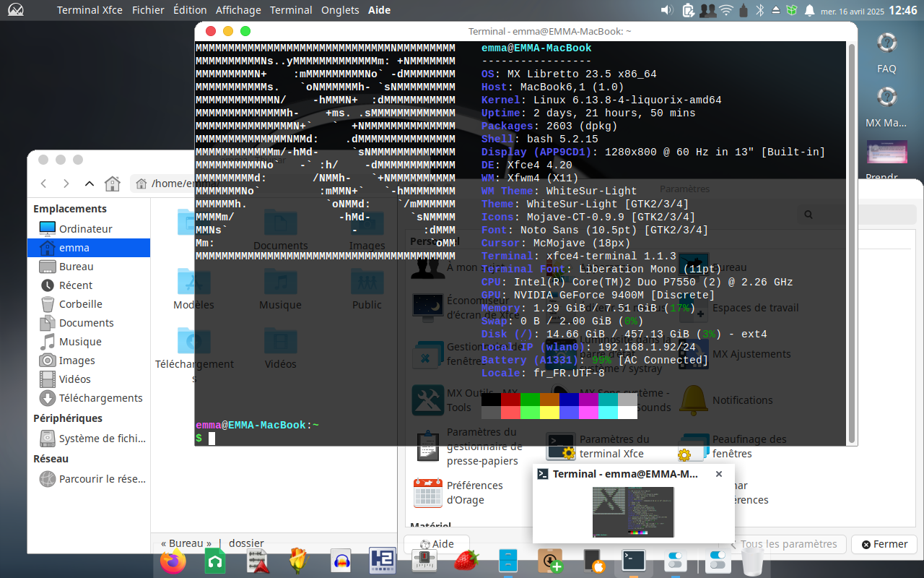Open the notifications bell in the panel
Screen dimensions: 924x578
(x=809, y=10)
